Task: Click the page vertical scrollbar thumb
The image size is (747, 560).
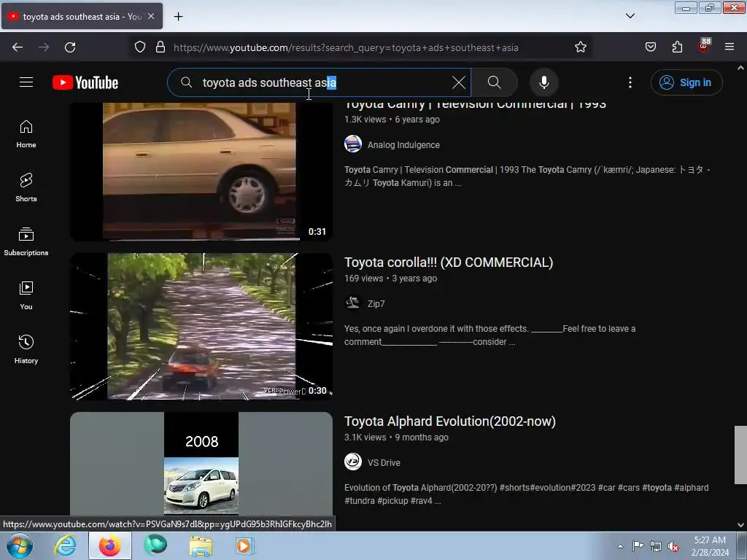Action: point(740,455)
